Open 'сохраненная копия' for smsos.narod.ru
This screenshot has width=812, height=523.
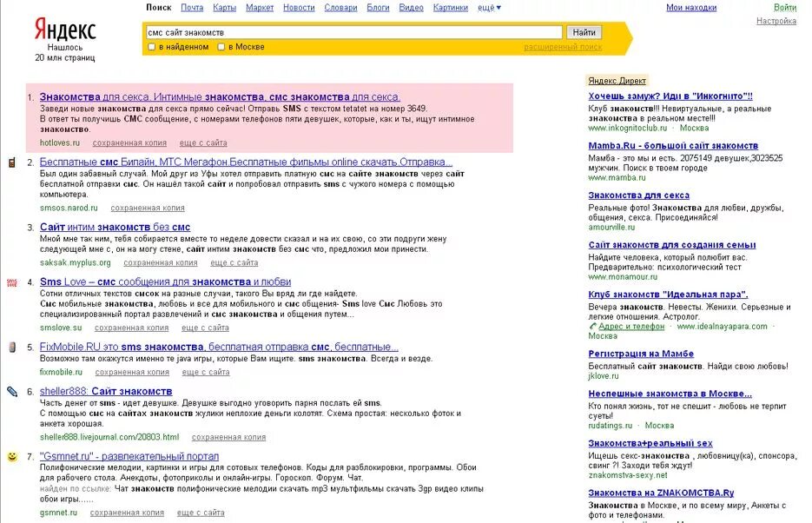point(148,209)
